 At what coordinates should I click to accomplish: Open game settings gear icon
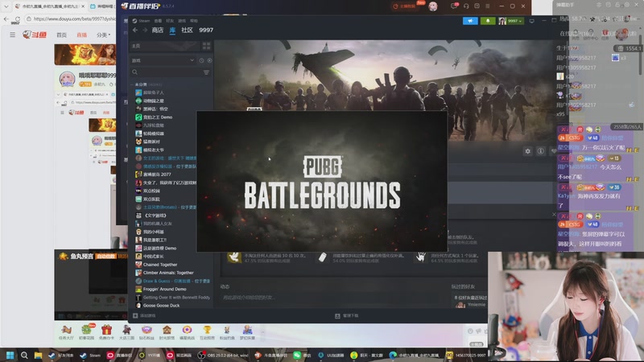click(x=528, y=151)
